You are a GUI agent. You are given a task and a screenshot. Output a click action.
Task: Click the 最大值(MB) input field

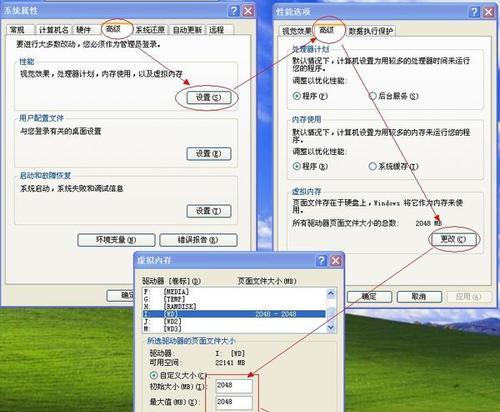tap(234, 402)
